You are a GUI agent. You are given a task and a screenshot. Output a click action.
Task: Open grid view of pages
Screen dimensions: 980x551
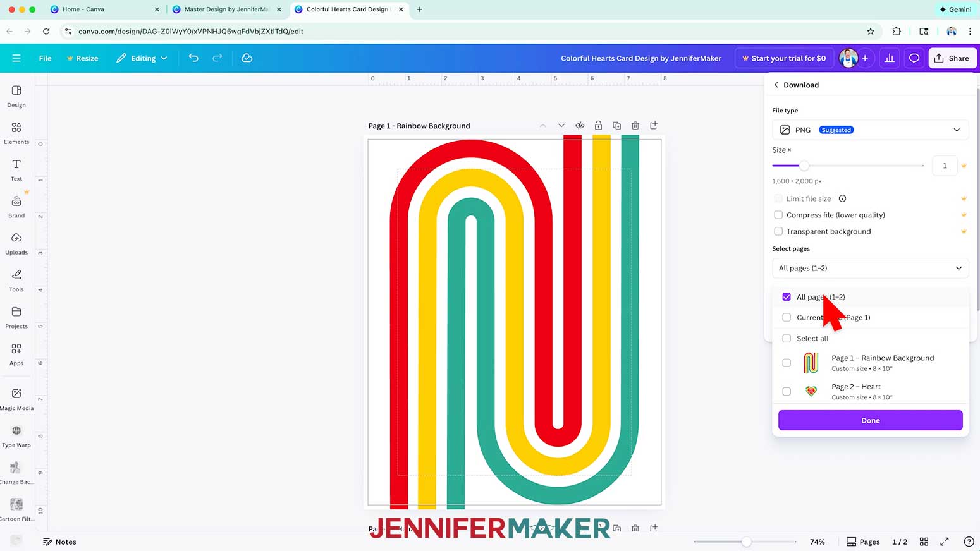coord(924,542)
